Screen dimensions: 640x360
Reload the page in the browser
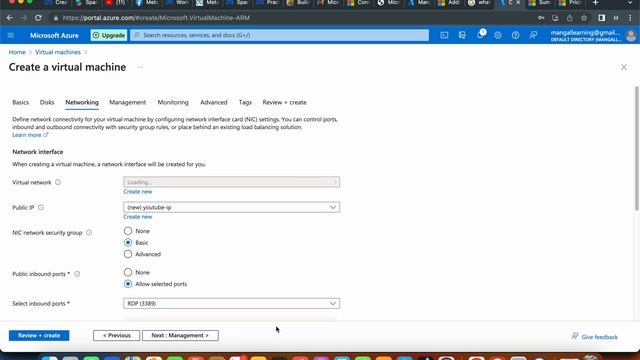(x=38, y=18)
